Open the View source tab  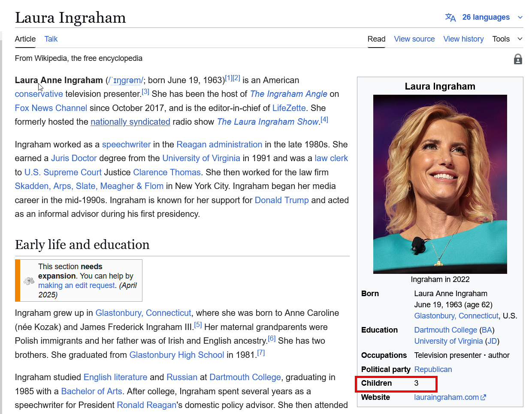pyautogui.click(x=414, y=39)
